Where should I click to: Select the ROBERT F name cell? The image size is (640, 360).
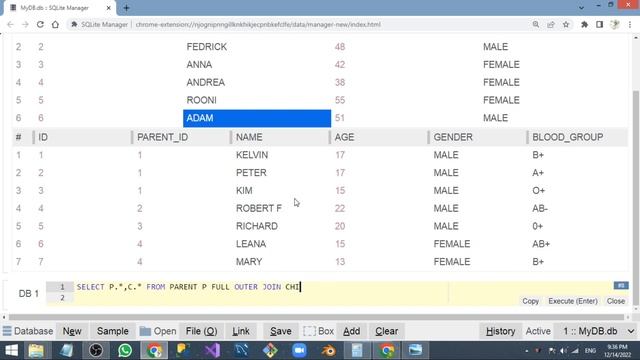259,209
